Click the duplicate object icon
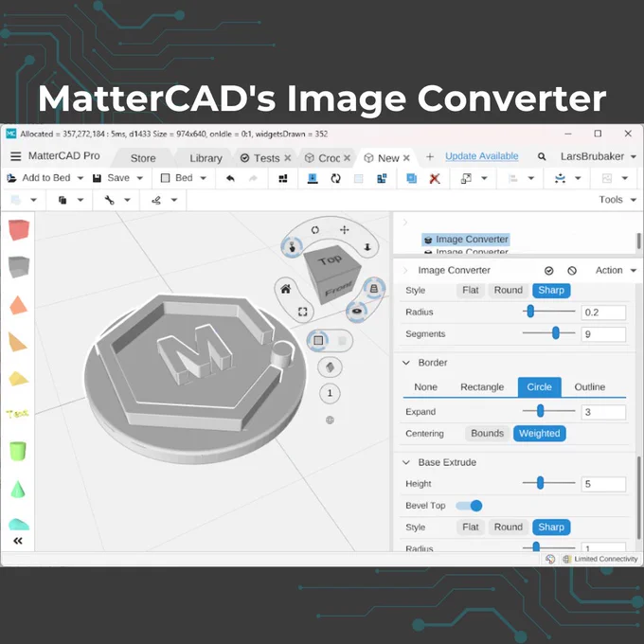This screenshot has width=644, height=644. coord(411,178)
